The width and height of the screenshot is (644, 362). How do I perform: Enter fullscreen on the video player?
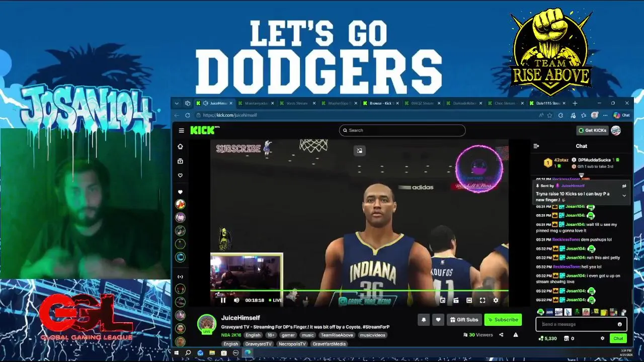coord(482,300)
